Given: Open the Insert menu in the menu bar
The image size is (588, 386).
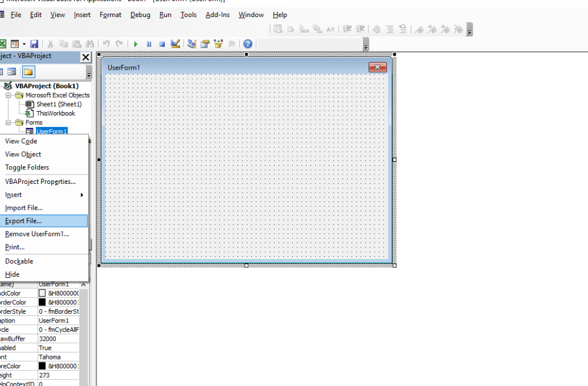Looking at the screenshot, I should (82, 15).
